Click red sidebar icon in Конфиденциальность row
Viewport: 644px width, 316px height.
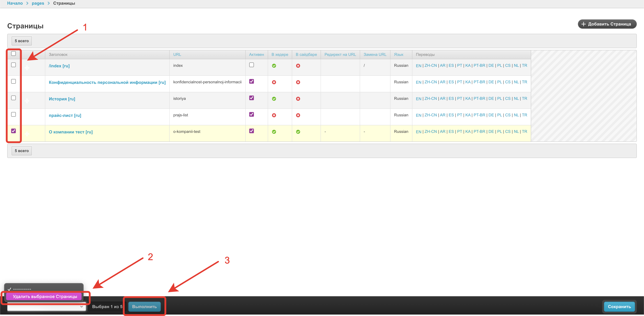pyautogui.click(x=298, y=82)
